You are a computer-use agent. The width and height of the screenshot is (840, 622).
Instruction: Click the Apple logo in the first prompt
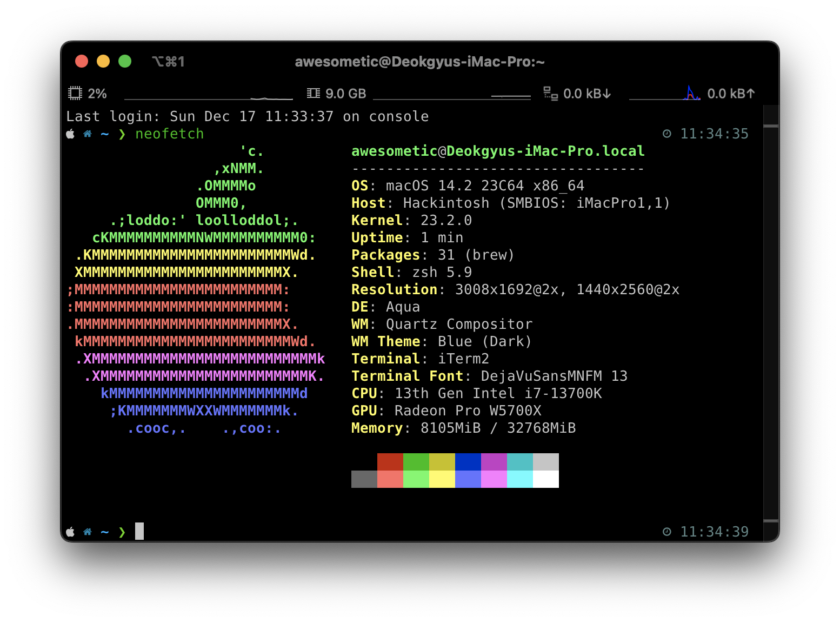[70, 134]
